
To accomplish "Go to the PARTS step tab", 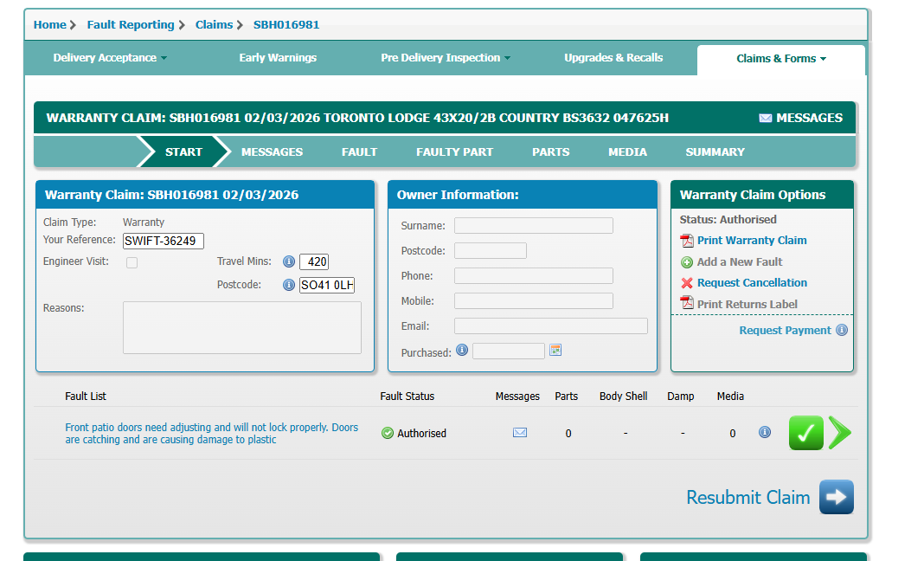I will pos(550,152).
